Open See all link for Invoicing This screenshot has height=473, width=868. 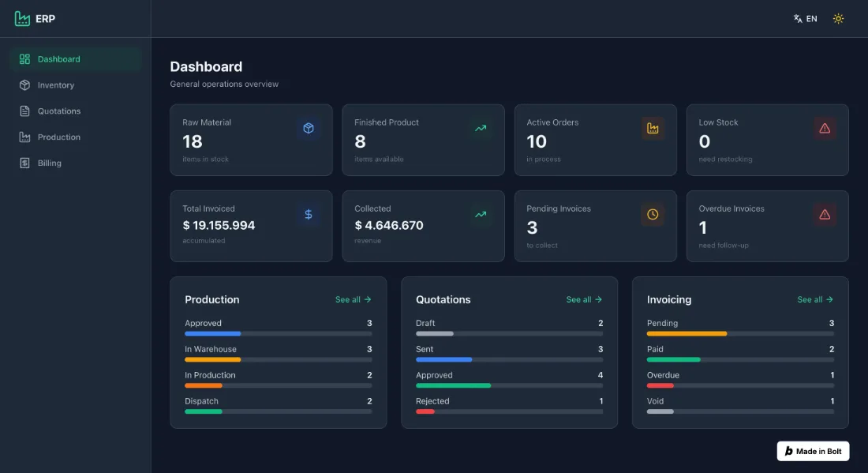tap(815, 299)
